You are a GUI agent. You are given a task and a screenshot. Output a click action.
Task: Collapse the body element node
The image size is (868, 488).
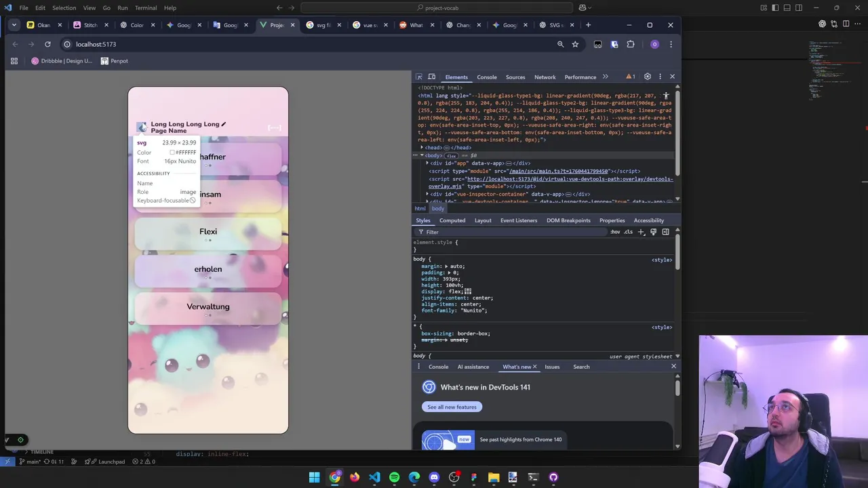tap(422, 156)
